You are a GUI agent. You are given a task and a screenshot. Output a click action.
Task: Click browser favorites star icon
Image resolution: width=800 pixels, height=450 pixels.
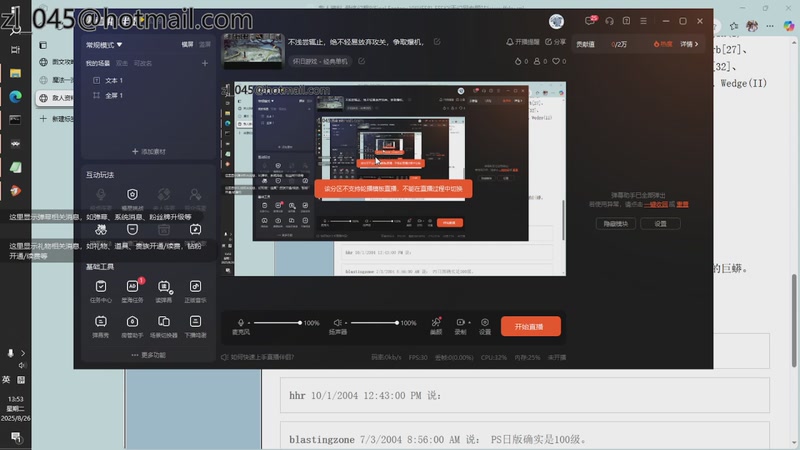click(x=734, y=26)
